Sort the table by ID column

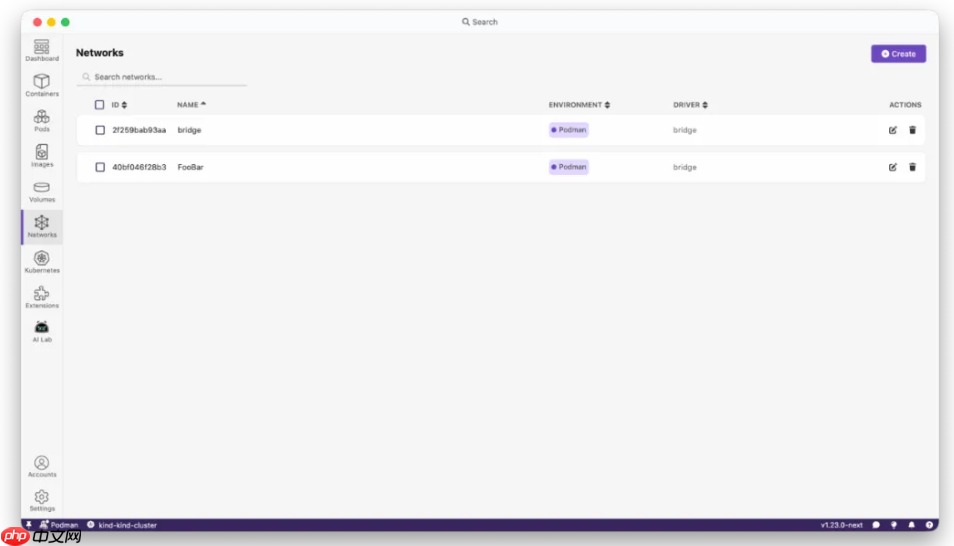119,105
